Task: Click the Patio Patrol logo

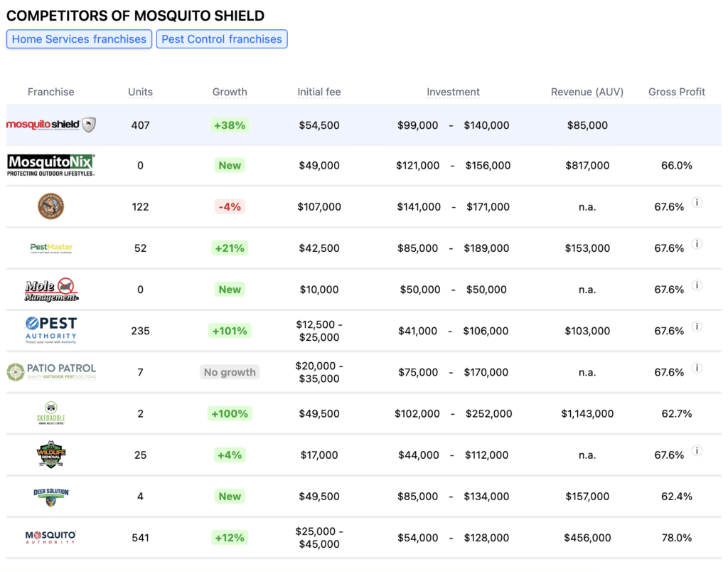Action: [x=51, y=372]
